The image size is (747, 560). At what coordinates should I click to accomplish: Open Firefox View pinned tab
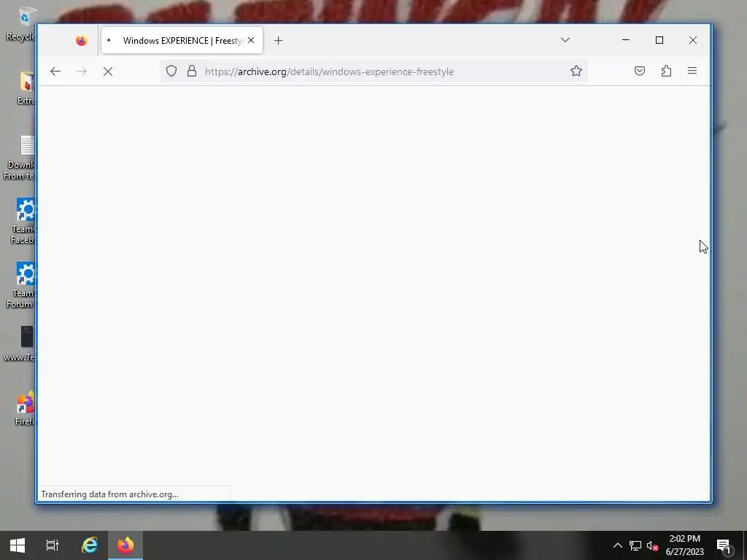(x=82, y=41)
